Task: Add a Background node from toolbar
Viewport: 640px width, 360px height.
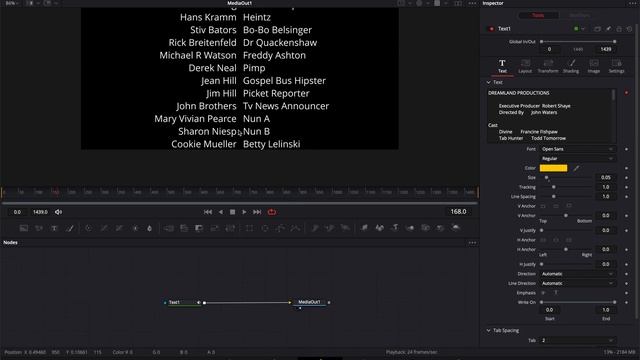Action: [x=24, y=228]
